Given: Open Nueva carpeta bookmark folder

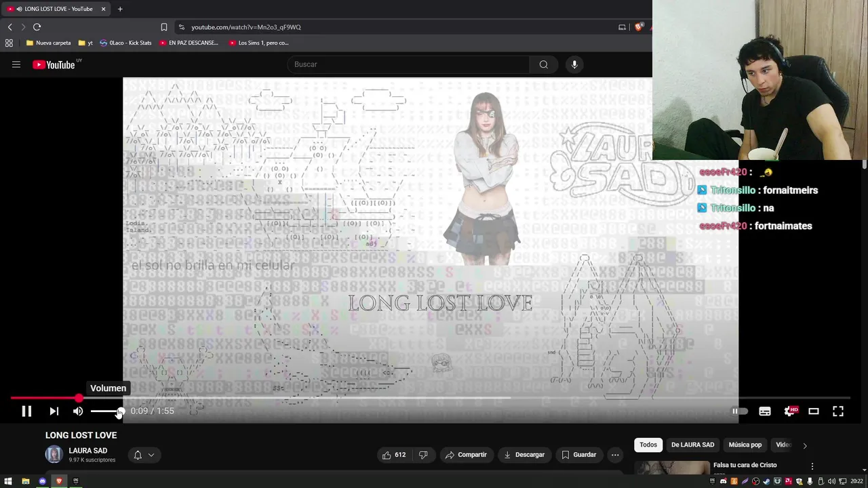Looking at the screenshot, I should point(48,43).
